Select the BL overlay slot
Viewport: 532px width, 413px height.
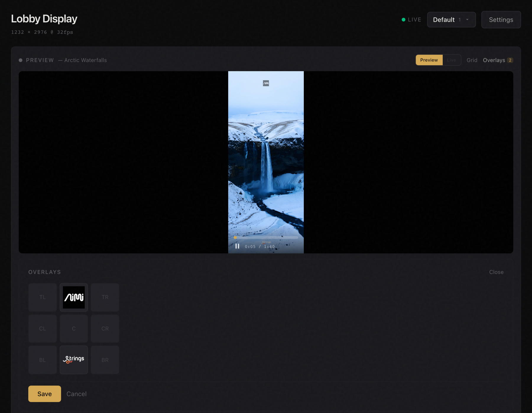43,360
